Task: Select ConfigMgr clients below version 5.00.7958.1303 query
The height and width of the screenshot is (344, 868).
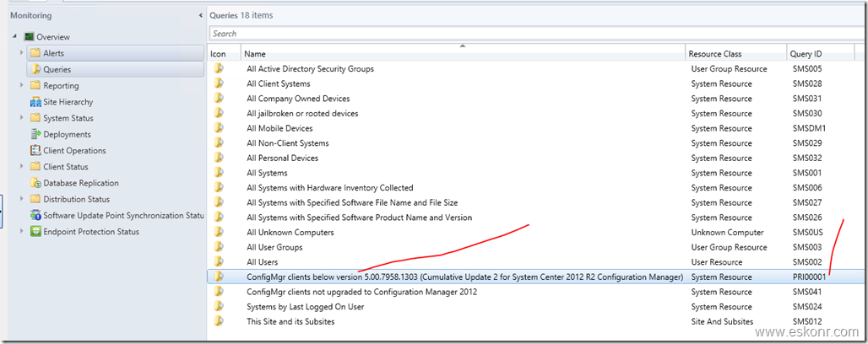Action: [465, 277]
